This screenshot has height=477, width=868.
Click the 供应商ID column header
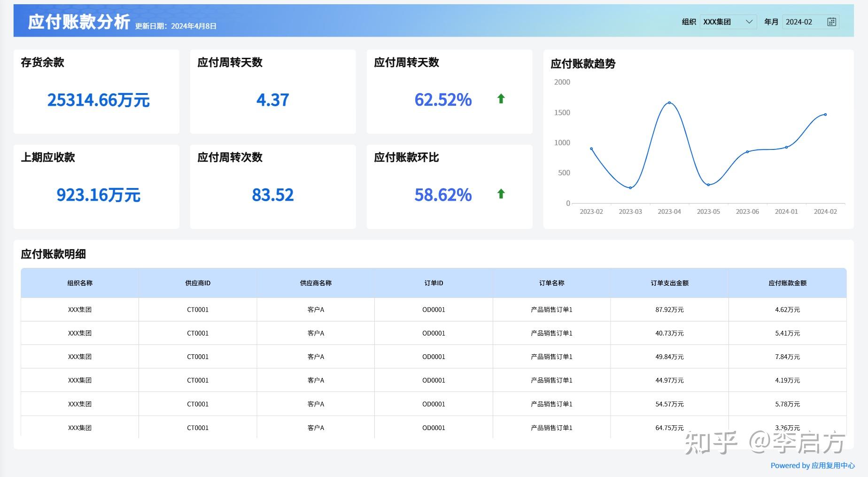(198, 283)
